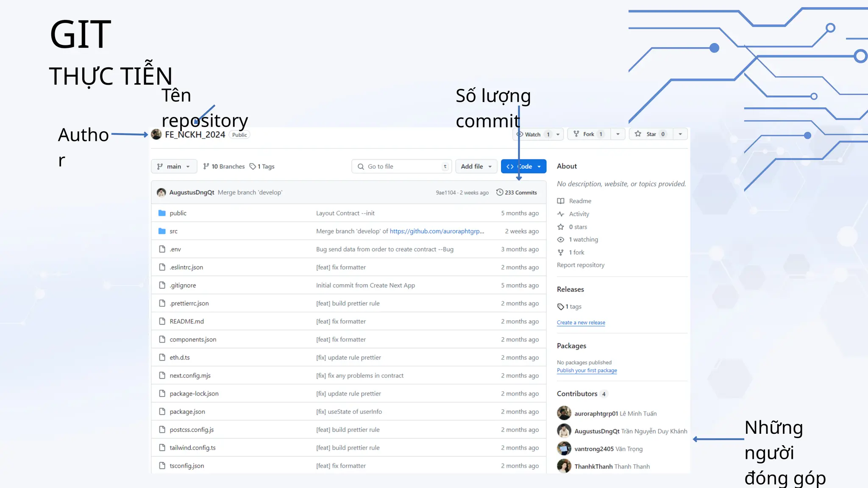Open the FE_NCKH_2024 repository name link
Image resolution: width=868 pixels, height=488 pixels.
pos(195,135)
